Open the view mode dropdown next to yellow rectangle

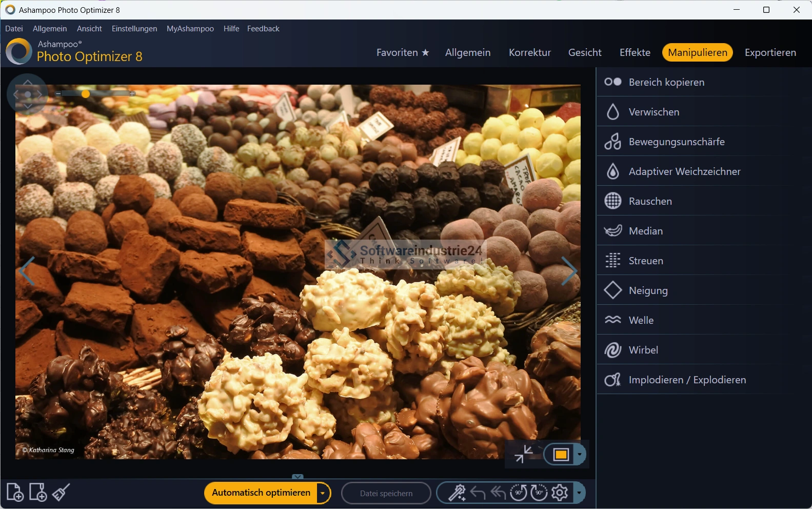(x=580, y=454)
